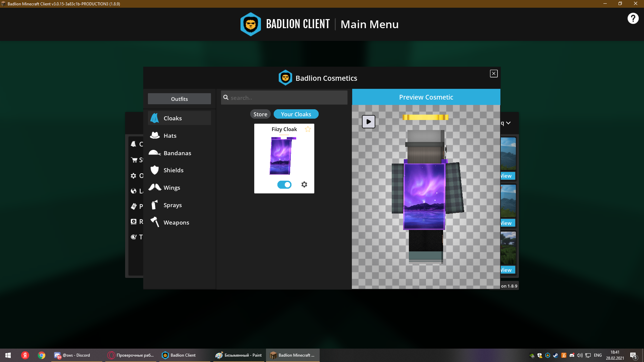Click the first View button in background
Viewport: 644px width, 362px height.
click(507, 176)
